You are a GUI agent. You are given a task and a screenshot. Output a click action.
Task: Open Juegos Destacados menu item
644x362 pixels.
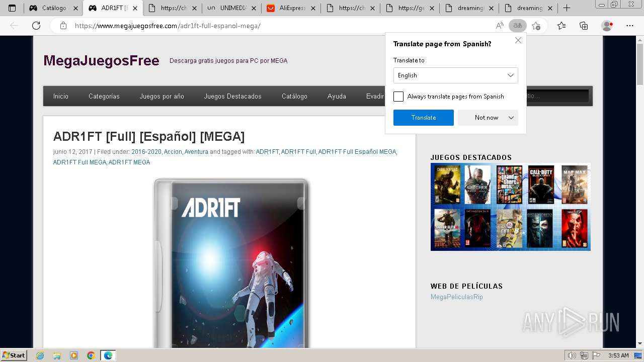233,96
